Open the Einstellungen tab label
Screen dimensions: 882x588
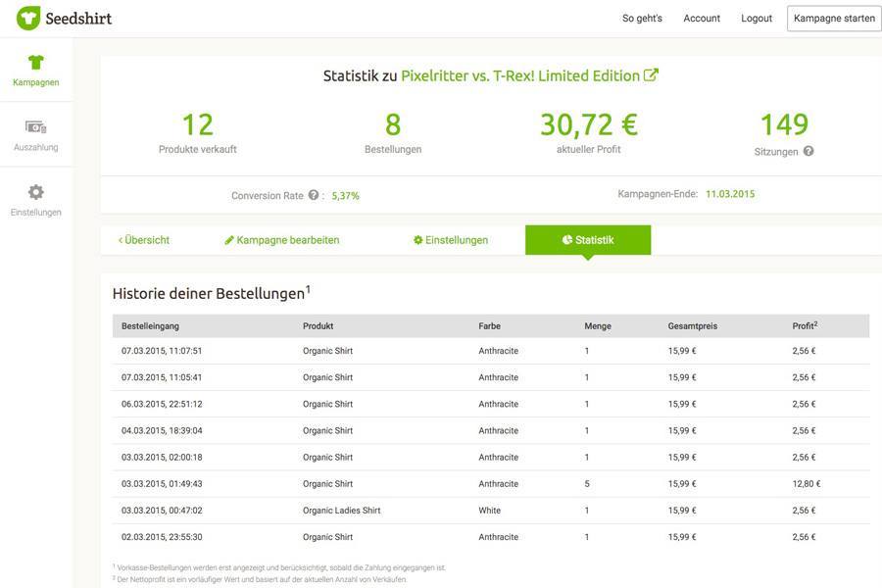[456, 240]
